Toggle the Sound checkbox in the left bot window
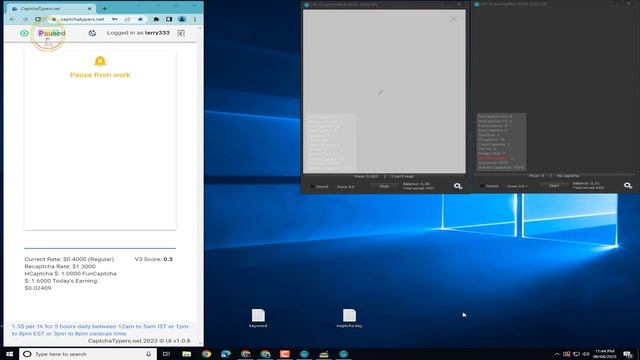Viewport: 640px width, 360px height. click(x=312, y=187)
